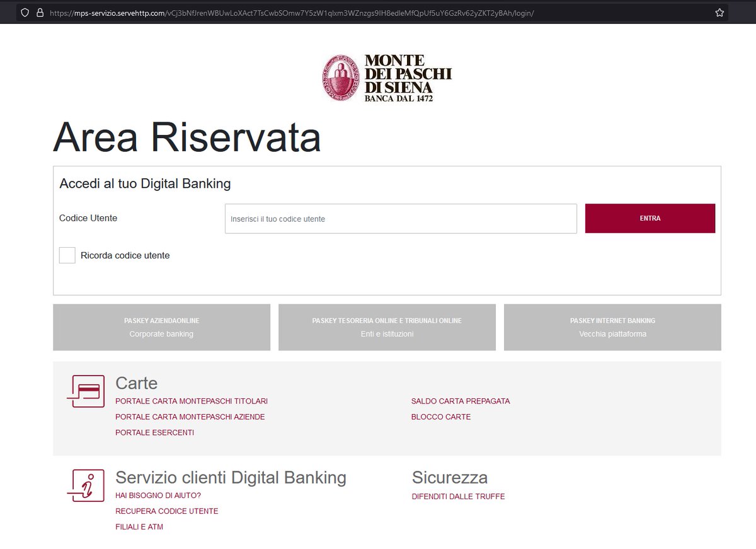Open Filiali e ATM link
Image resolution: width=756 pixels, height=549 pixels.
[139, 528]
